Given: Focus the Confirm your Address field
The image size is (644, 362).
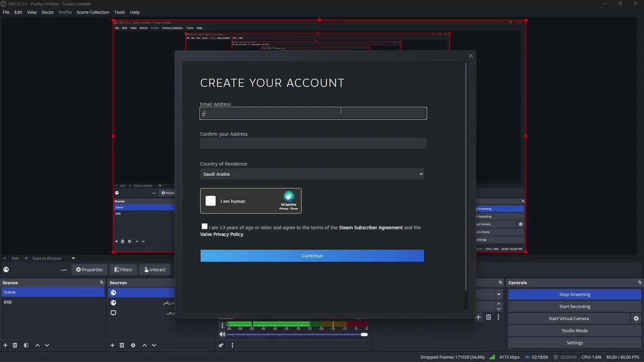Looking at the screenshot, I should click(313, 143).
